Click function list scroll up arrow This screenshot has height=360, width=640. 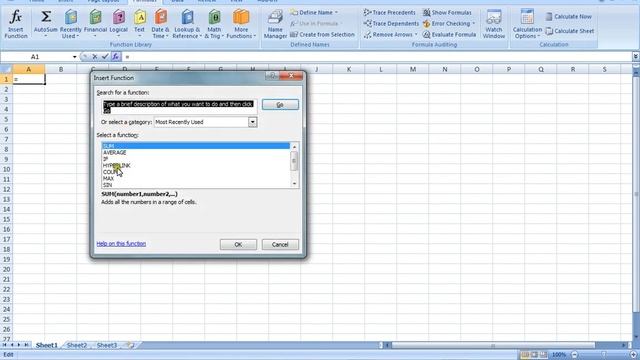pos(294,147)
